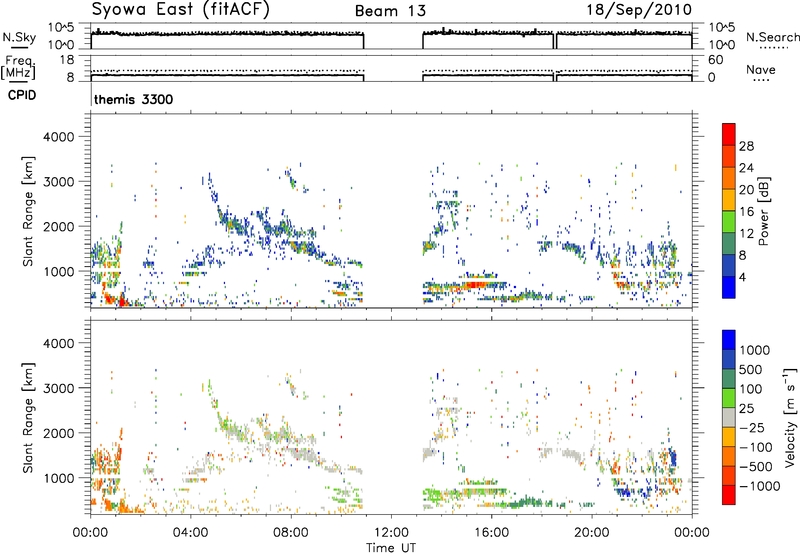800x554 pixels.
Task: Click the velocity colorbar value '-1000'
Action: pos(760,486)
